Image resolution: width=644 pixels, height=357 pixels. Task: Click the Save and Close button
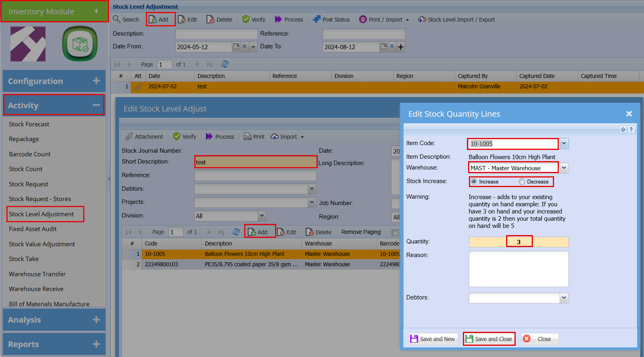(x=489, y=339)
